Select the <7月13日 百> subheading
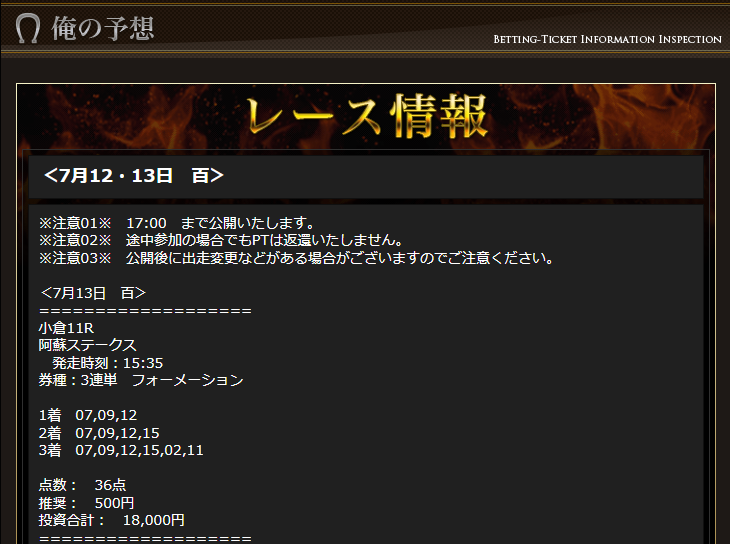The width and height of the screenshot is (730, 544). tap(93, 293)
